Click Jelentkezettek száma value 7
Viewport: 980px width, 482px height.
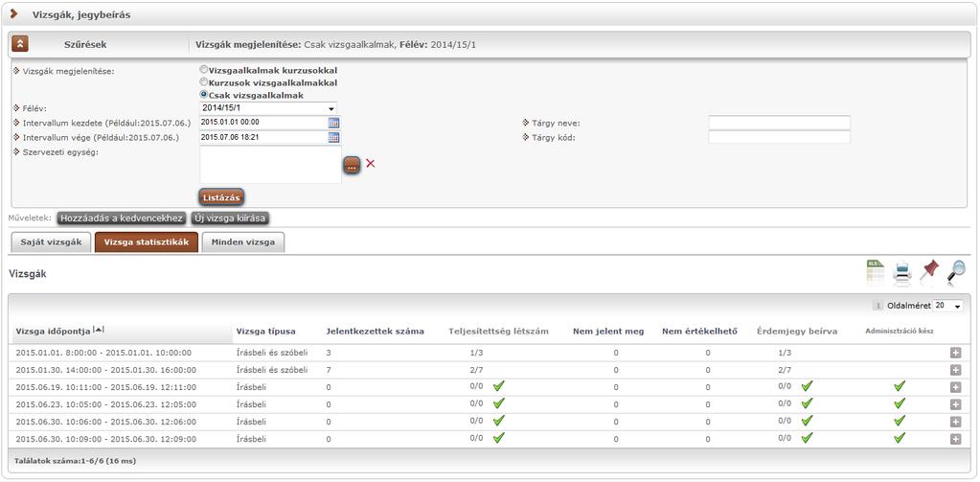[x=329, y=370]
